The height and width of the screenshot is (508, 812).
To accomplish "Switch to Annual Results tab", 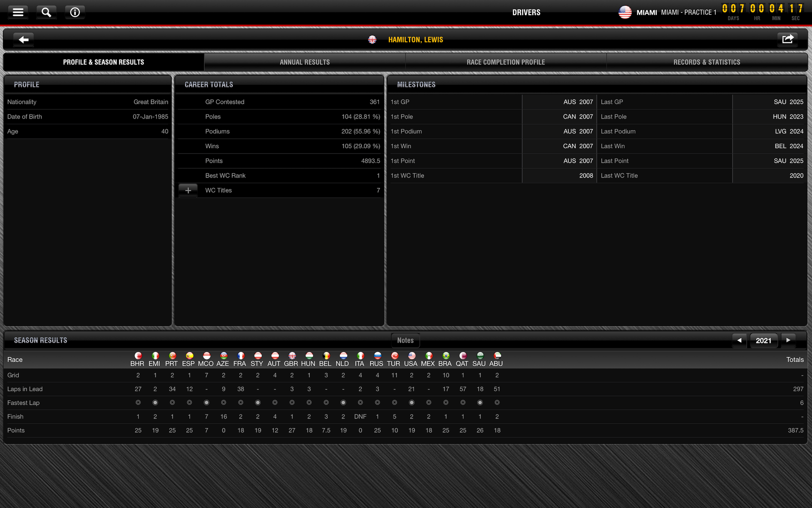I will 305,62.
